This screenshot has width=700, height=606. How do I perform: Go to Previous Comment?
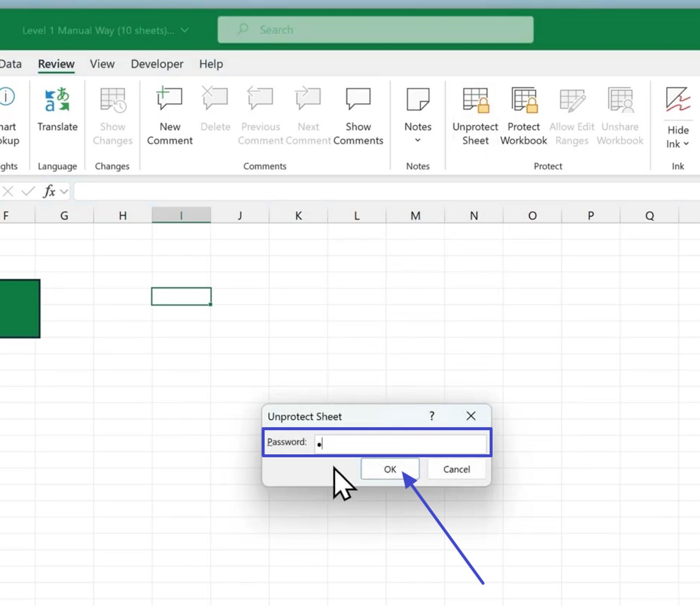261,116
